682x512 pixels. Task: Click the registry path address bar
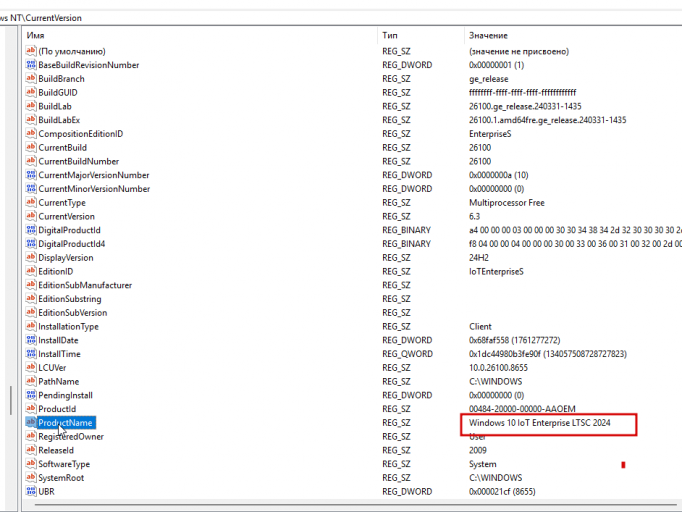tap(341, 18)
